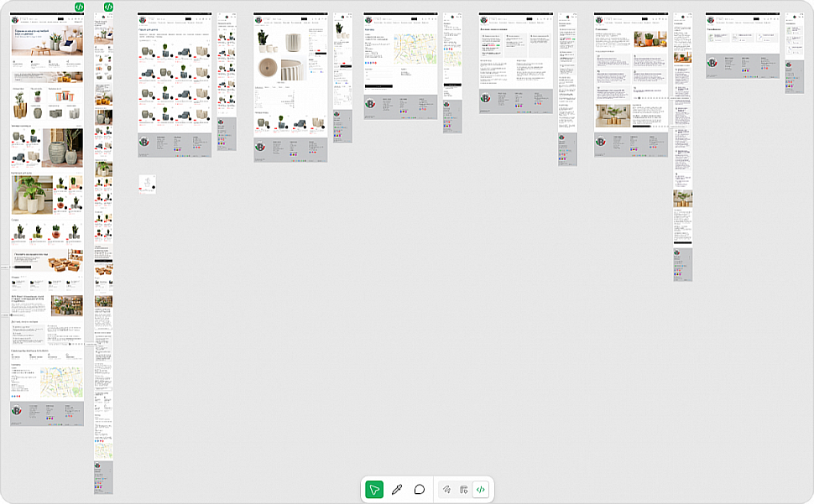
Task: Switch to Draw mode with squiggle icon
Action: [447, 489]
